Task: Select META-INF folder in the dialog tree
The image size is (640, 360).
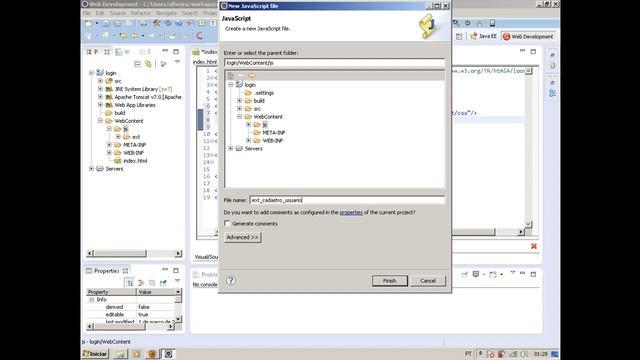Action: tap(273, 133)
